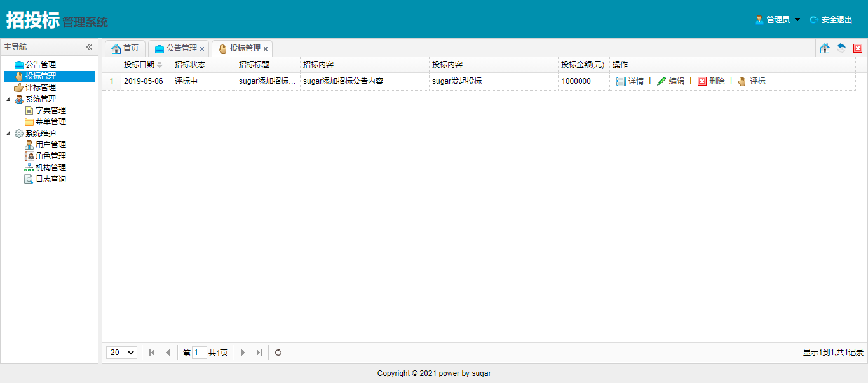Click the 1000000 amount cell
The height and width of the screenshot is (383, 868).
584,81
